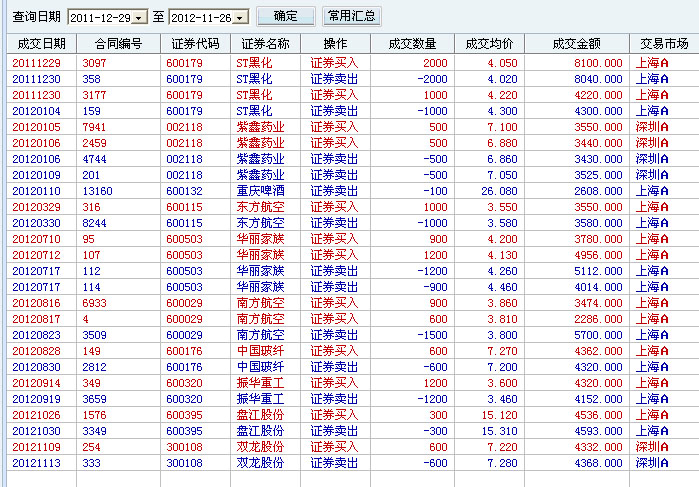This screenshot has width=699, height=487.
Task: Sort by 合同编号 column header
Action: tap(119, 44)
